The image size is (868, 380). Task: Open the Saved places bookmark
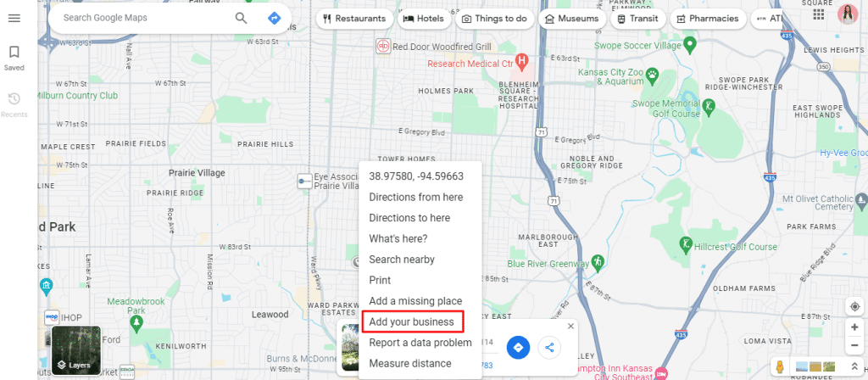pos(14,59)
